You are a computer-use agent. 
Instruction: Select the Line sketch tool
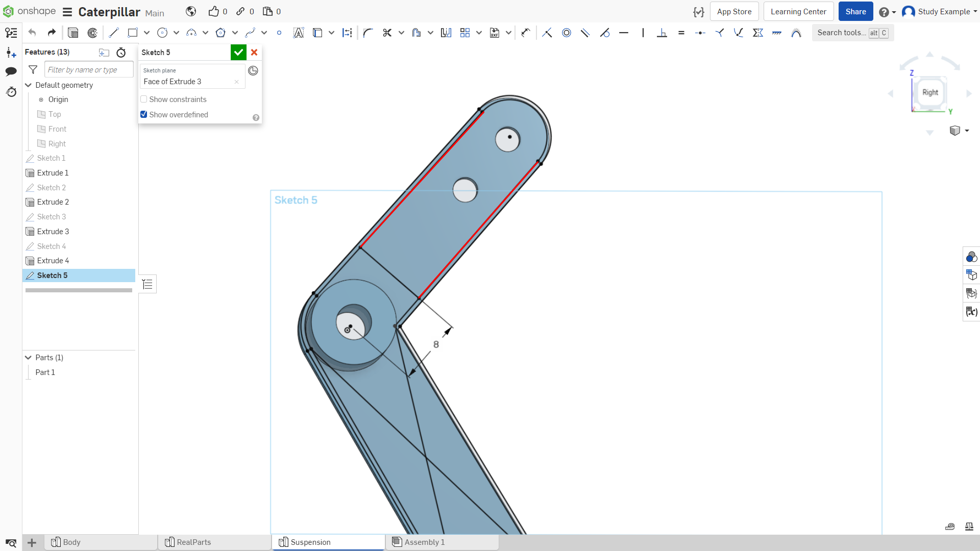tap(114, 33)
